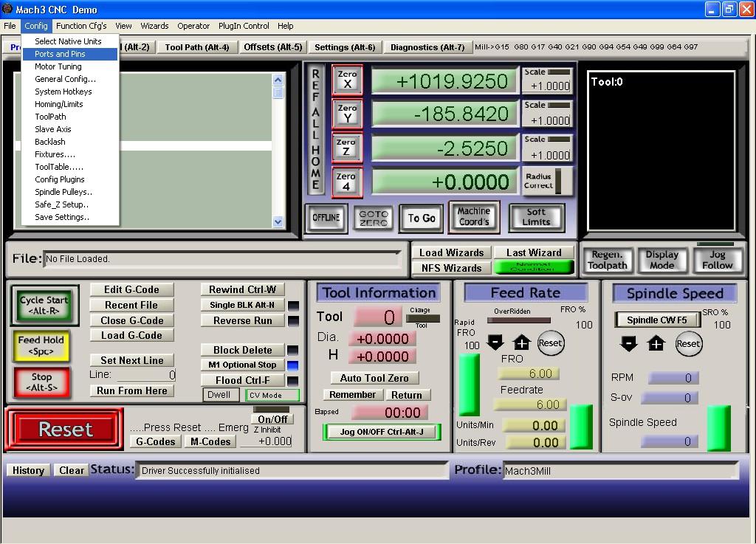Click the green Cycle Start button
Screen dimensions: 756x544
pyautogui.click(x=44, y=305)
